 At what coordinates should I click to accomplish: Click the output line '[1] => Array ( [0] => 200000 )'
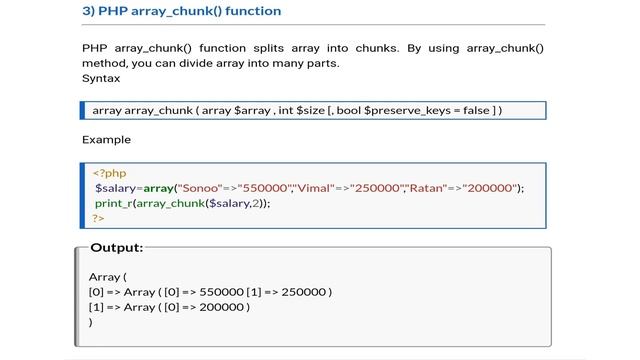169,307
